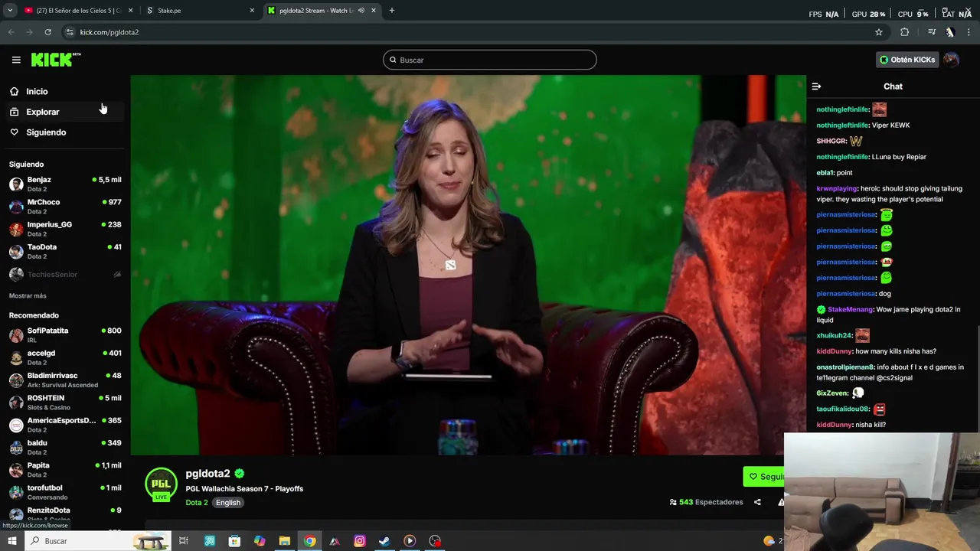Open Microsoft Store from taskbar
The width and height of the screenshot is (980, 551).
click(234, 541)
